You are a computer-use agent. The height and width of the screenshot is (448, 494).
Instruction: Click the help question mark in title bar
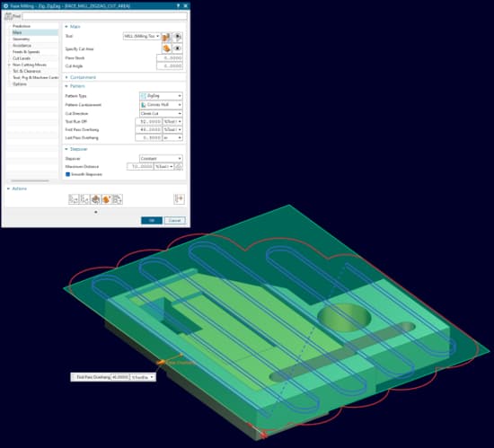(x=178, y=5)
